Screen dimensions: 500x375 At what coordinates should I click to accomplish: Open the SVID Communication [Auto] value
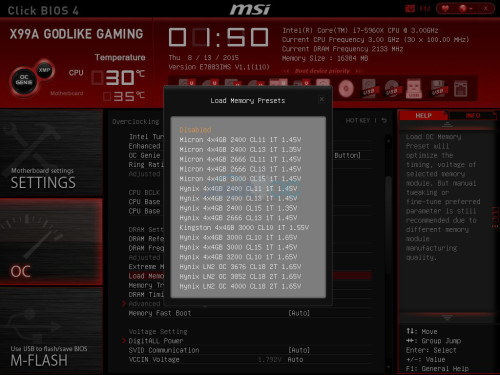coord(299,350)
